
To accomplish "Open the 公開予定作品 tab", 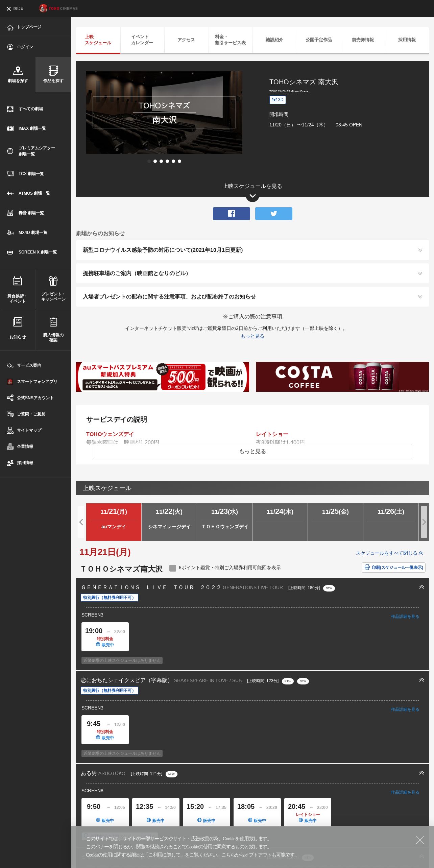I will pos(319,40).
